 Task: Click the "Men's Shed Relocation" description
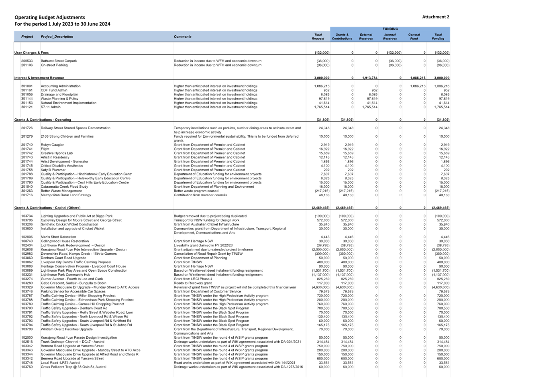pyautogui.click(x=58, y=237)
